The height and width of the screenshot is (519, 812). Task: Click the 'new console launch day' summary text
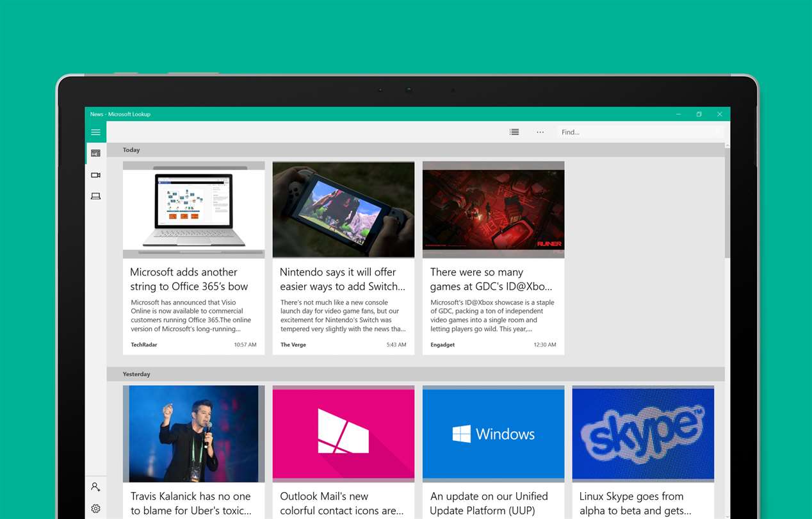click(x=343, y=316)
